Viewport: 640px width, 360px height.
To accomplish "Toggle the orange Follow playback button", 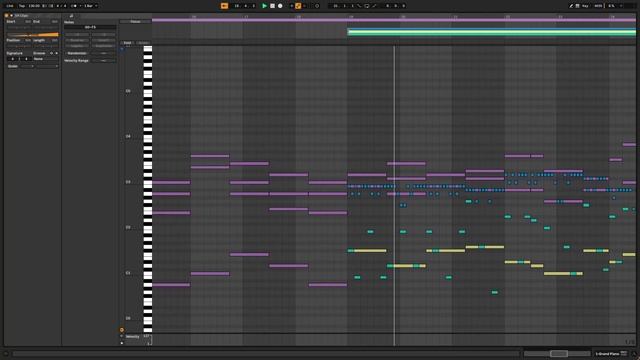I will pos(224,6).
